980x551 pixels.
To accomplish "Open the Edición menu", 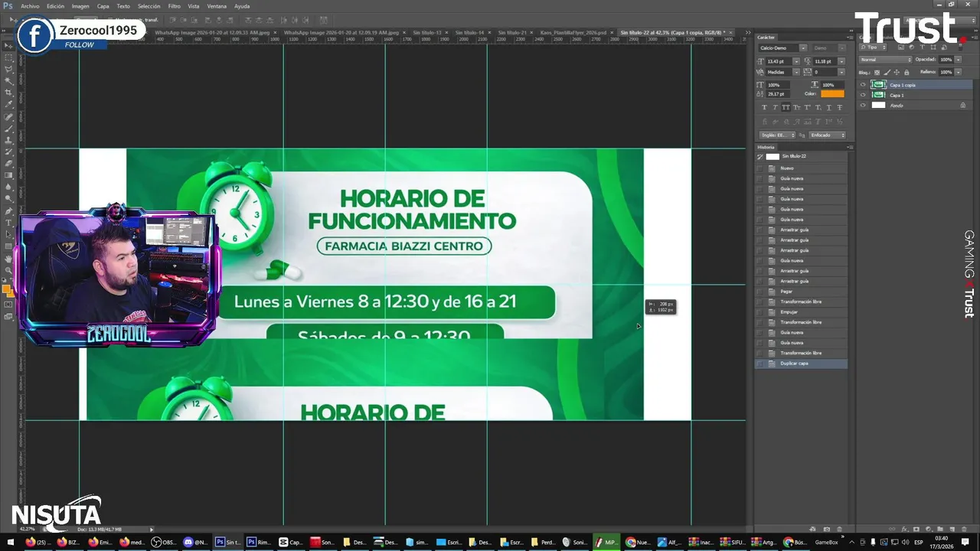I will [x=55, y=6].
